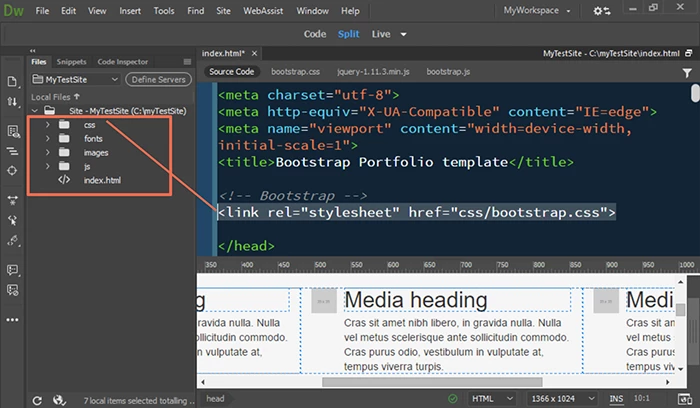
Task: Click the preview in browser icon in the status bar
Action: pyautogui.click(x=684, y=399)
